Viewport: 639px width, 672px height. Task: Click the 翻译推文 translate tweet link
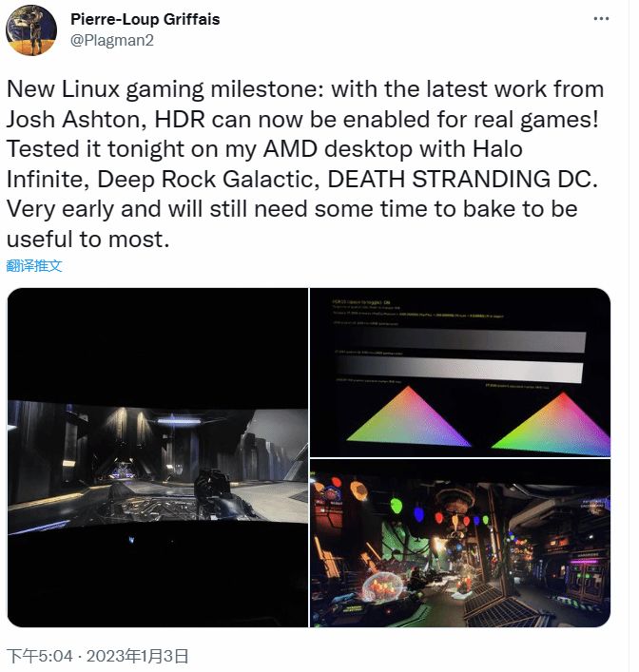(34, 266)
